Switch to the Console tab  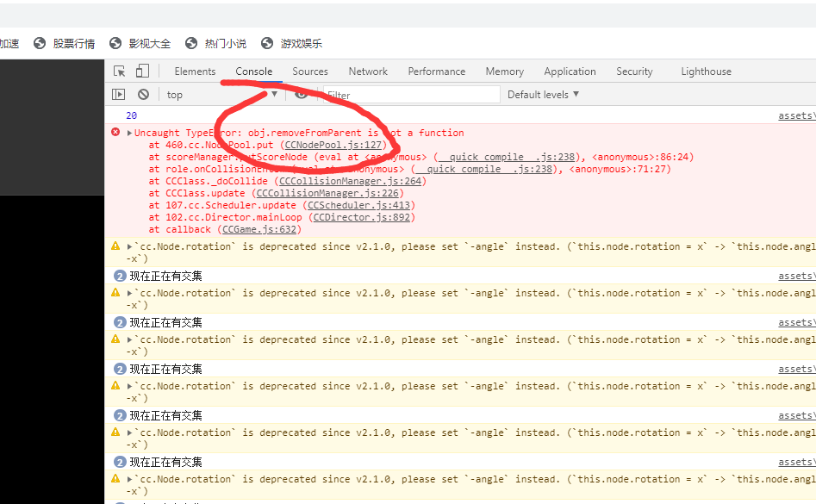pyautogui.click(x=254, y=72)
